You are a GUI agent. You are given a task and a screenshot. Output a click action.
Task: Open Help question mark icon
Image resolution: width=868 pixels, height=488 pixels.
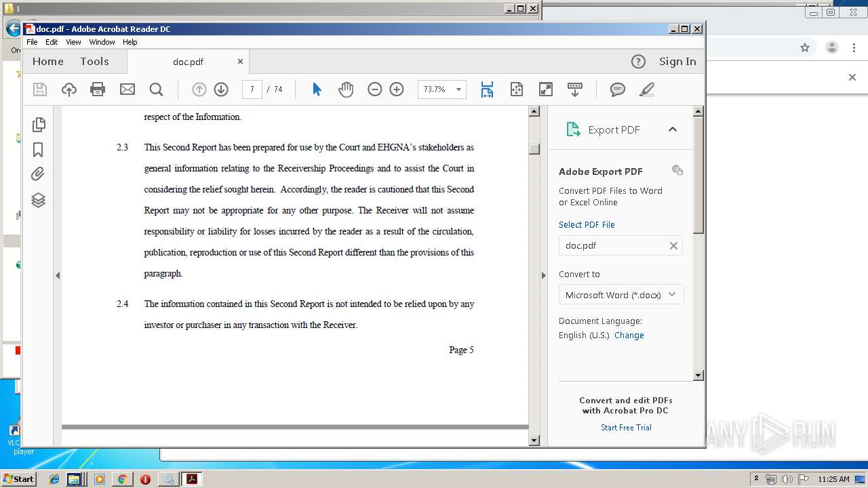coord(638,62)
